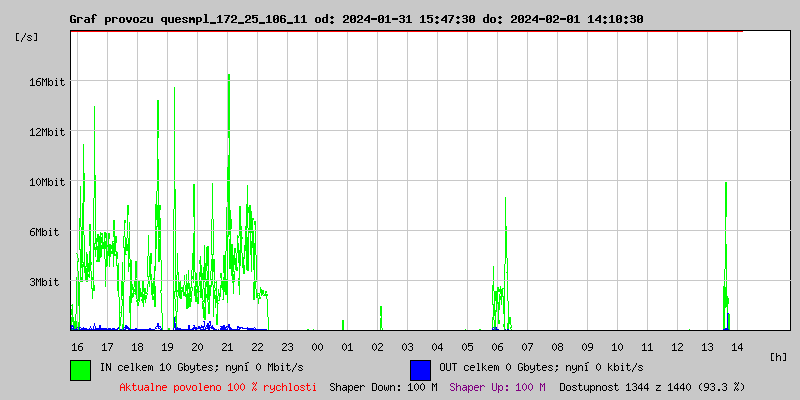
Task: Click the '[h]' hour unit label
Action: (x=778, y=357)
